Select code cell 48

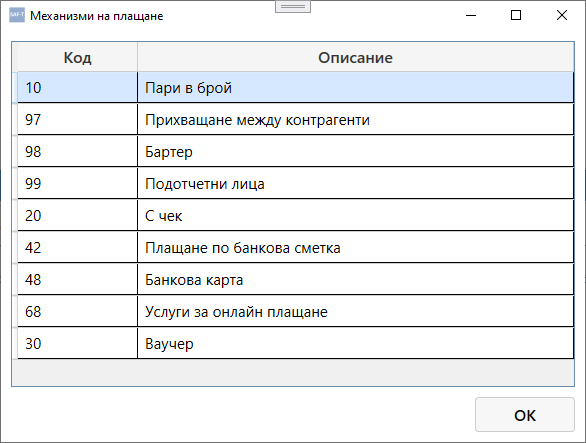click(x=77, y=280)
